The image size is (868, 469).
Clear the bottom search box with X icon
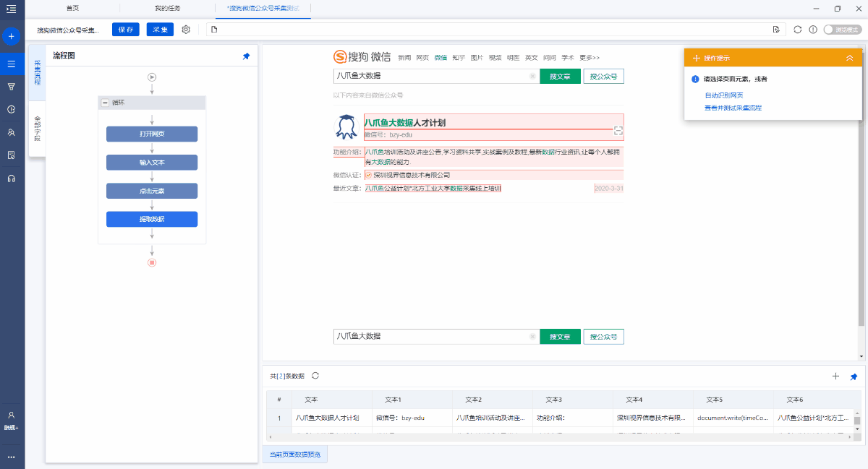tap(532, 337)
